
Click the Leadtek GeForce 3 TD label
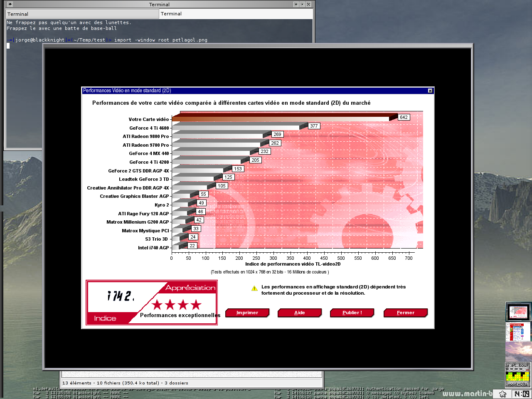click(144, 179)
